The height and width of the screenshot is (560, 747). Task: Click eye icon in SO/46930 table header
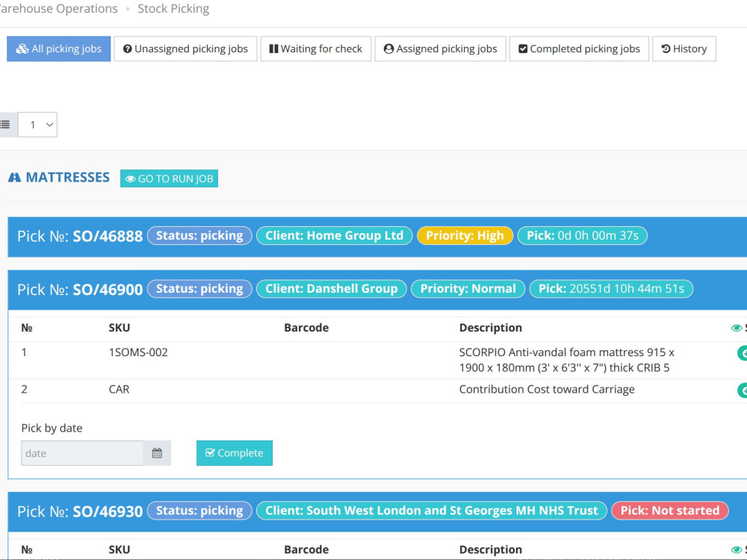pyautogui.click(x=737, y=550)
